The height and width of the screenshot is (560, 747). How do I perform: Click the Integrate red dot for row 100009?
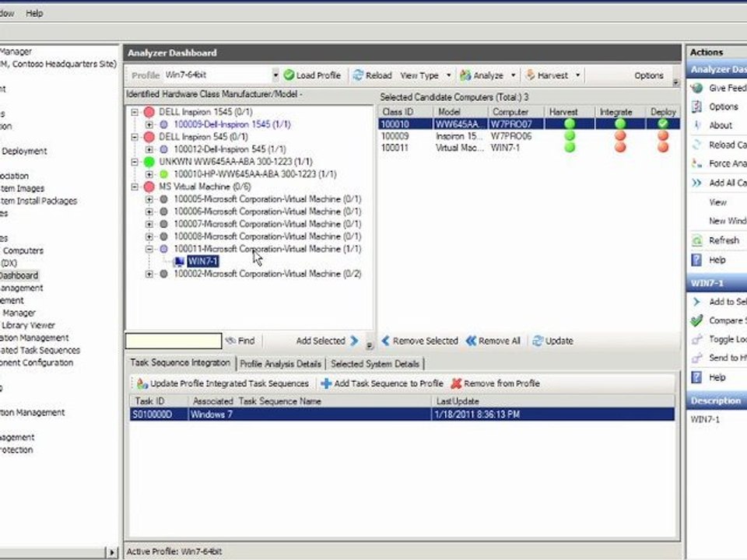pos(620,135)
